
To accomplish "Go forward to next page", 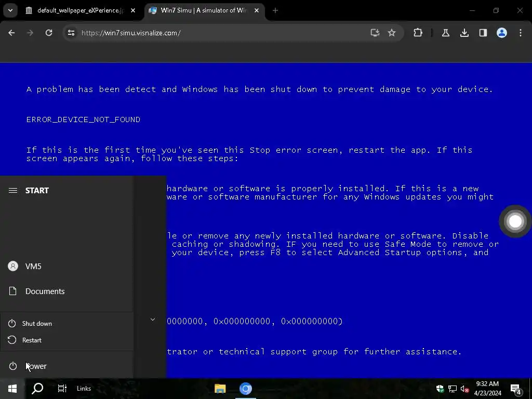I will (x=30, y=33).
